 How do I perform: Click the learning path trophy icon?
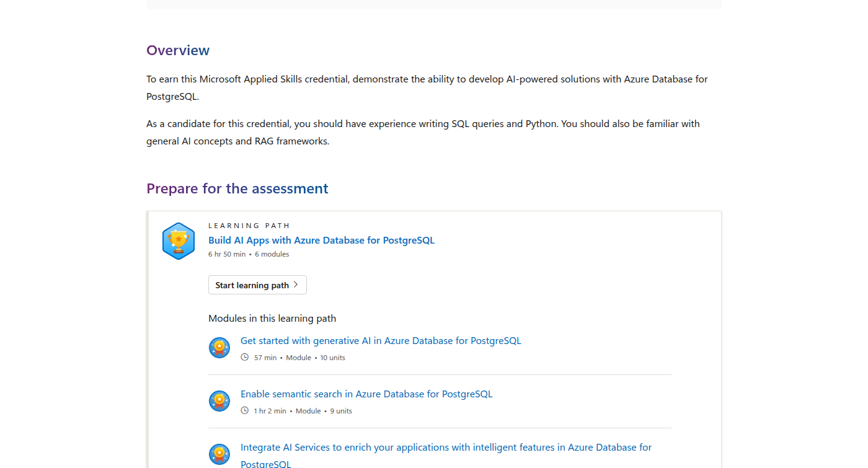179,241
